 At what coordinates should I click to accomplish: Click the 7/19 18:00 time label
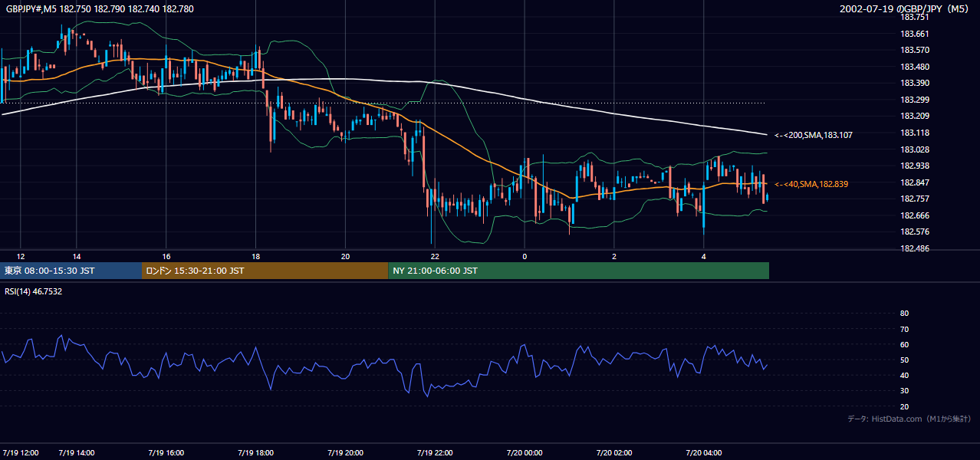(x=255, y=452)
